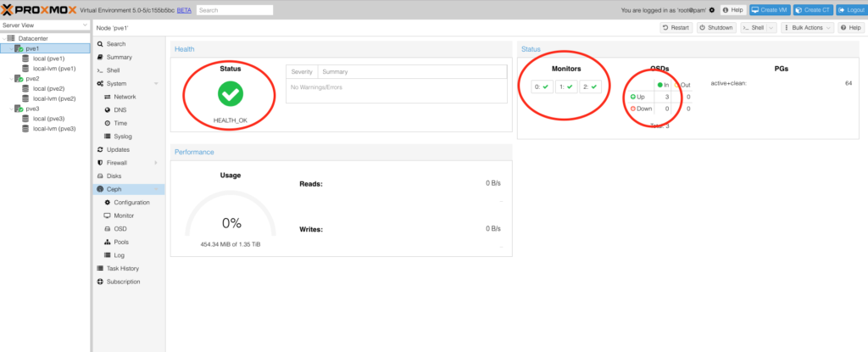Open the Summary menu item
This screenshot has width=868, height=352.
[x=129, y=57]
